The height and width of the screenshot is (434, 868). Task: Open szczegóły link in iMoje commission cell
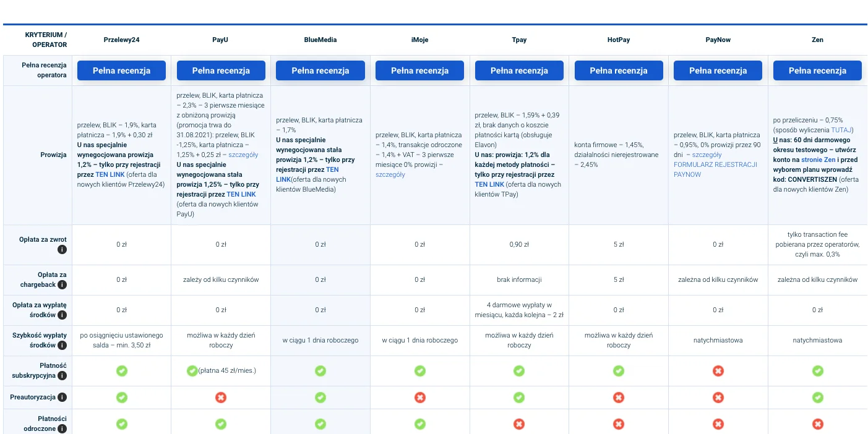click(x=390, y=174)
